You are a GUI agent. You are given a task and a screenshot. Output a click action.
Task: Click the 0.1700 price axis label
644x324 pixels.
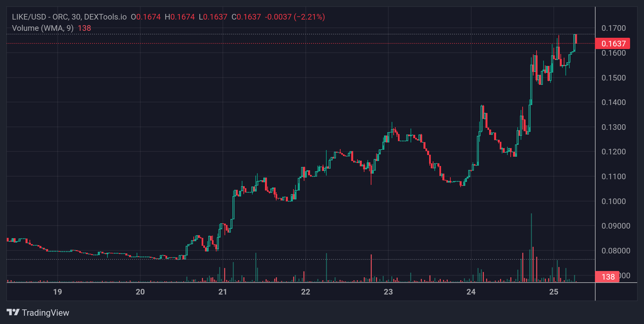click(x=613, y=28)
